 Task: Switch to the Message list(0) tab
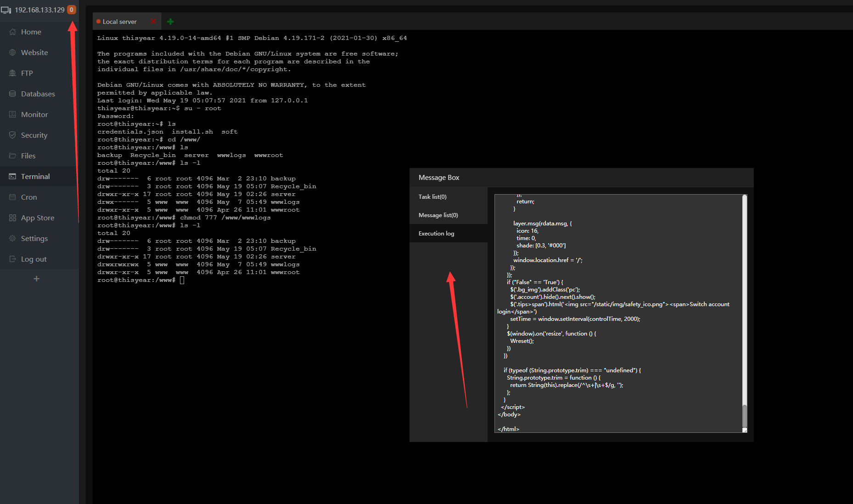click(438, 215)
